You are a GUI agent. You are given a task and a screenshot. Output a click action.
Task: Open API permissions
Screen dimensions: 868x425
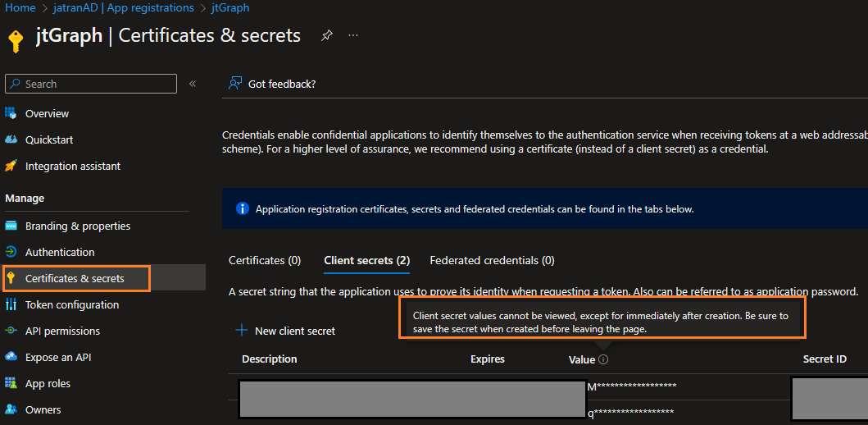pyautogui.click(x=62, y=331)
